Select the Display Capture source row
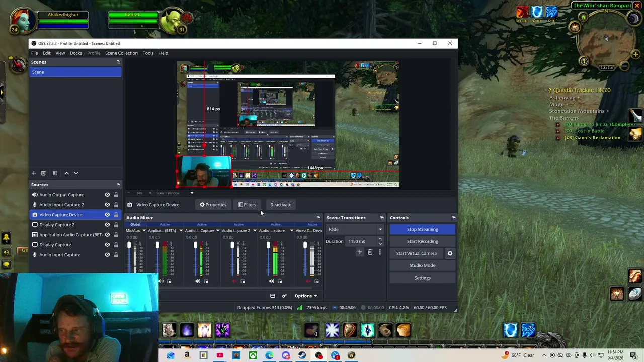Screen dimensions: 644x362 tap(75, 245)
